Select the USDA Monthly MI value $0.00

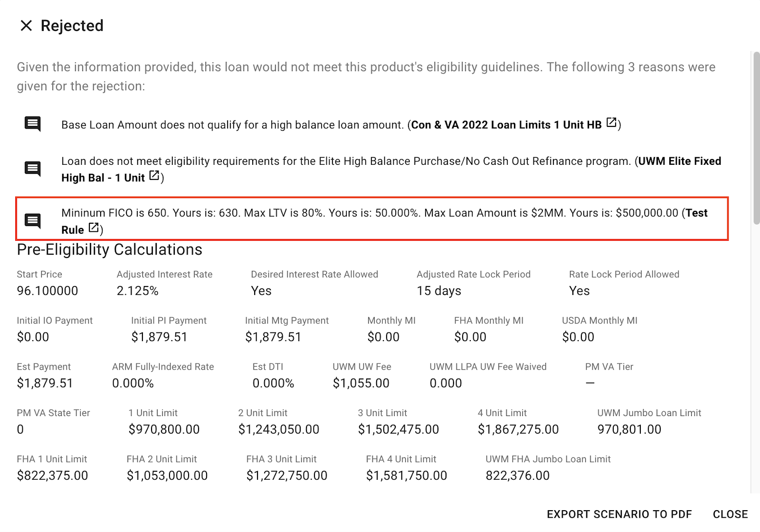coord(578,337)
